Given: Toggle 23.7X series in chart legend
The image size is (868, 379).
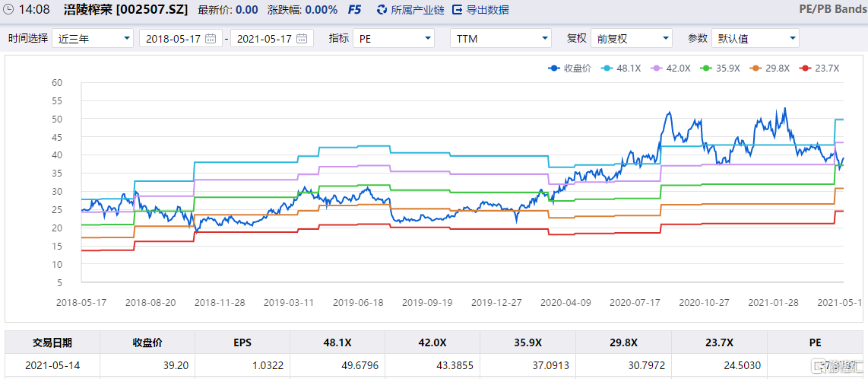Looking at the screenshot, I should [820, 68].
